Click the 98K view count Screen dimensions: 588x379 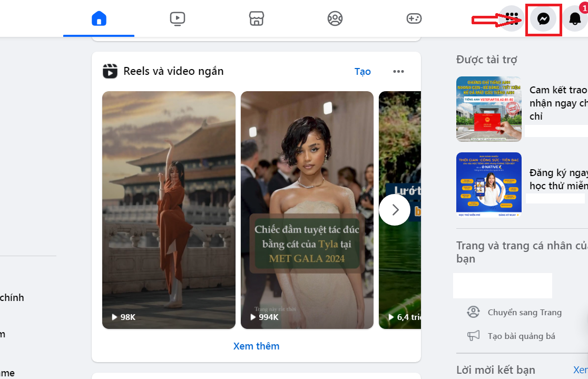(128, 317)
